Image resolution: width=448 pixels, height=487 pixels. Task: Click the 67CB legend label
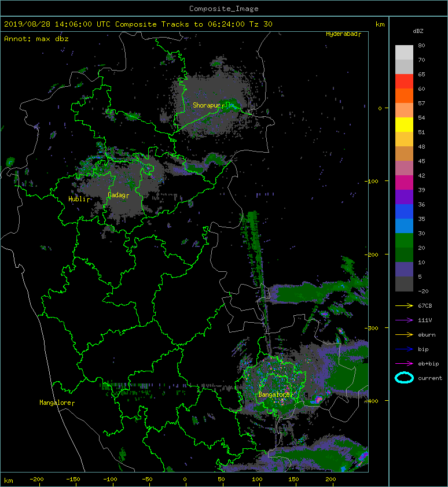pos(425,305)
